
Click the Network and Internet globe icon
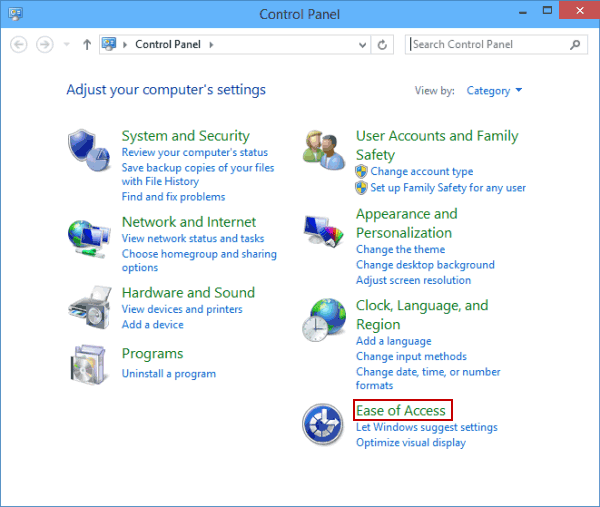[x=88, y=236]
